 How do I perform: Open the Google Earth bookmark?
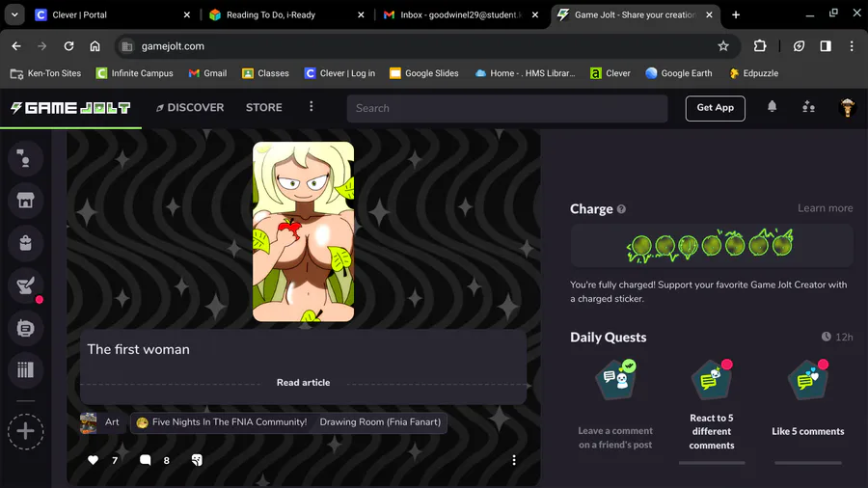[679, 73]
